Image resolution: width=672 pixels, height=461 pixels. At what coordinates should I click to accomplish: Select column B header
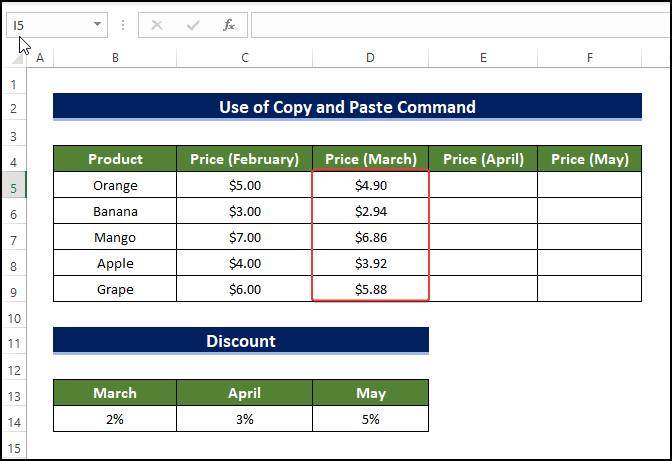pyautogui.click(x=115, y=58)
